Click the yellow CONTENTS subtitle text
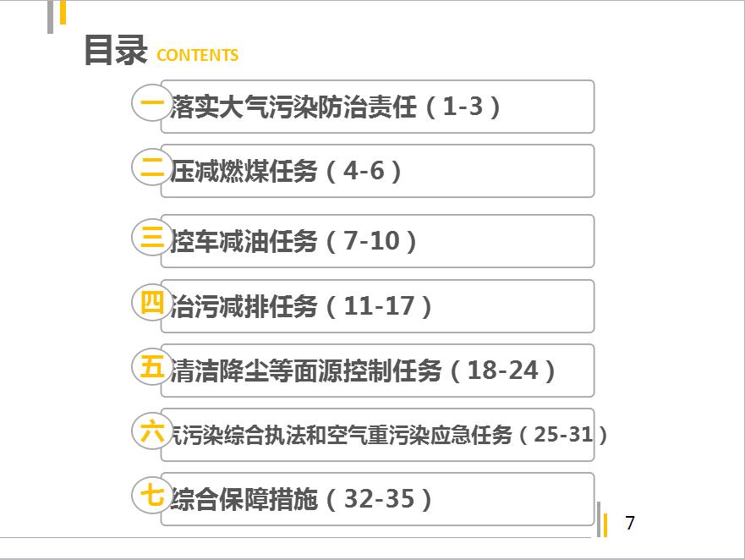Viewport: 745px width, 560px height. [x=198, y=56]
